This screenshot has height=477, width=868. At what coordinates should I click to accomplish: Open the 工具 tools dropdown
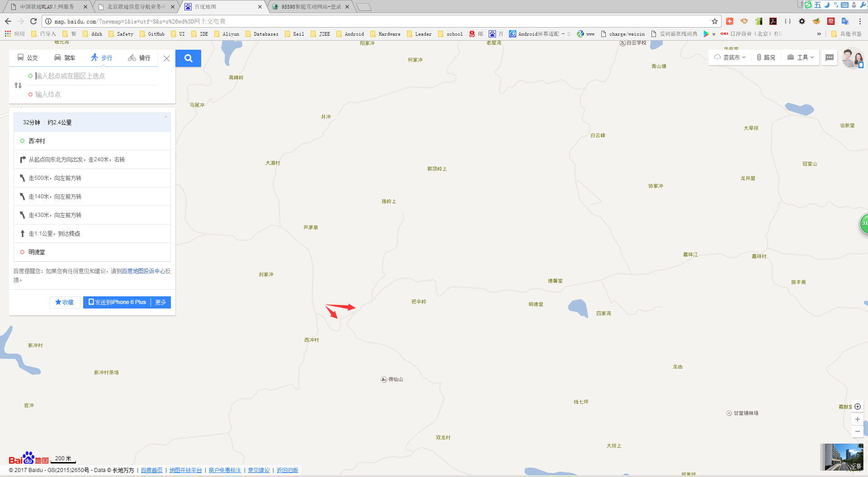tap(800, 57)
